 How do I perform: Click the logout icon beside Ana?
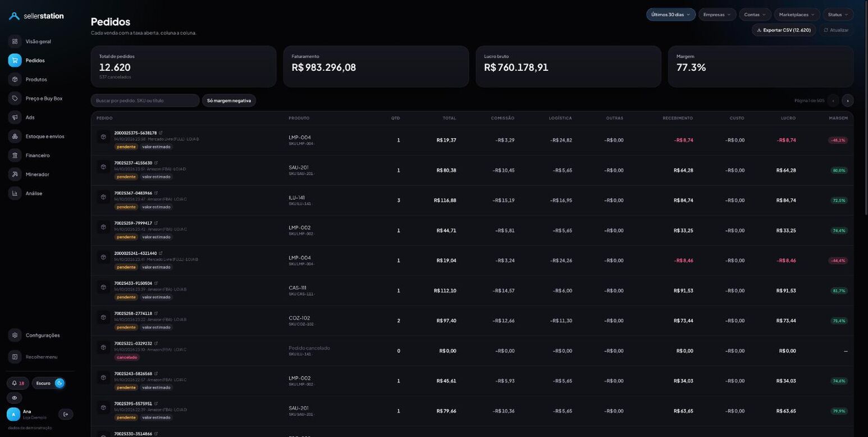click(x=66, y=415)
